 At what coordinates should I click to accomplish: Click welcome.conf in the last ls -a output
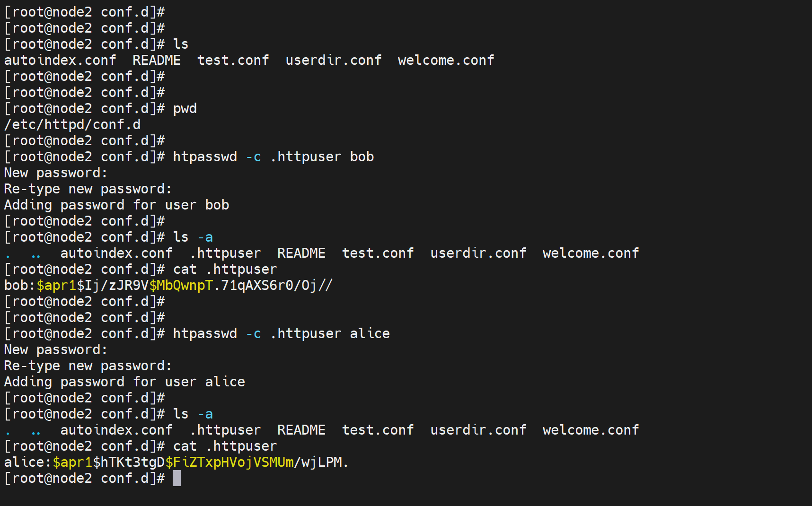pos(591,430)
